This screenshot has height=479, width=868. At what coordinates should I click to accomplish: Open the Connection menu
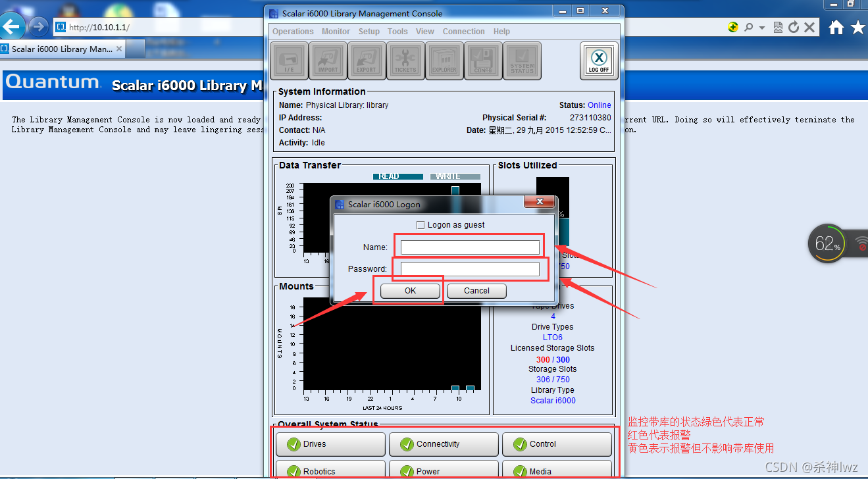click(x=464, y=32)
